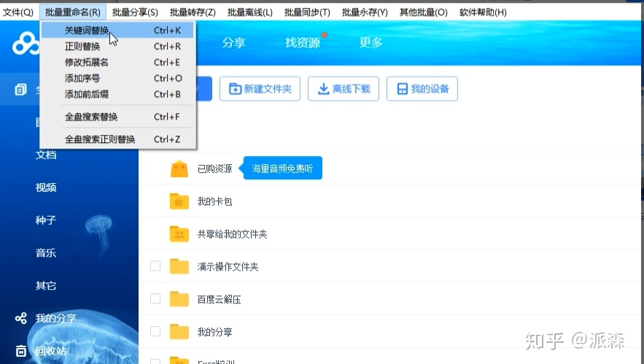Image resolution: width=644 pixels, height=364 pixels.
Task: Tick the checkbox for 百度云解压
Action: coord(155,298)
